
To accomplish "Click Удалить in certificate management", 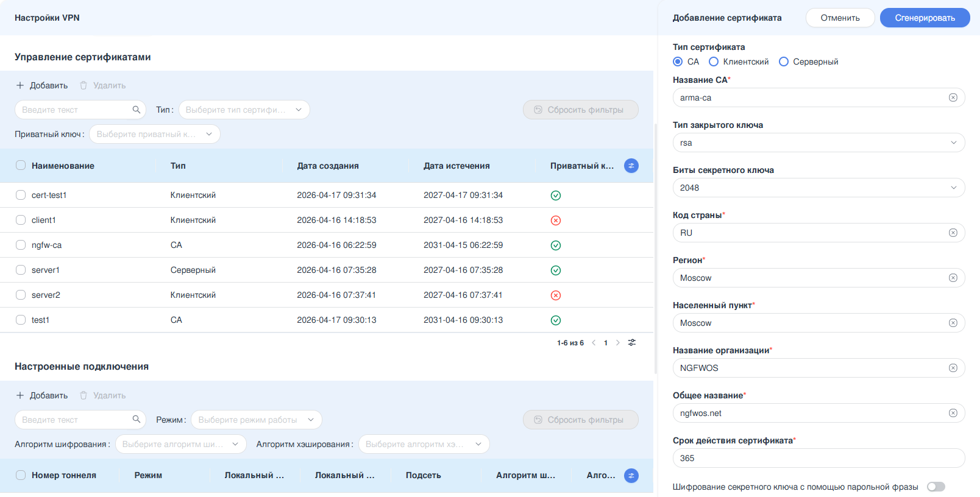I will 103,85.
